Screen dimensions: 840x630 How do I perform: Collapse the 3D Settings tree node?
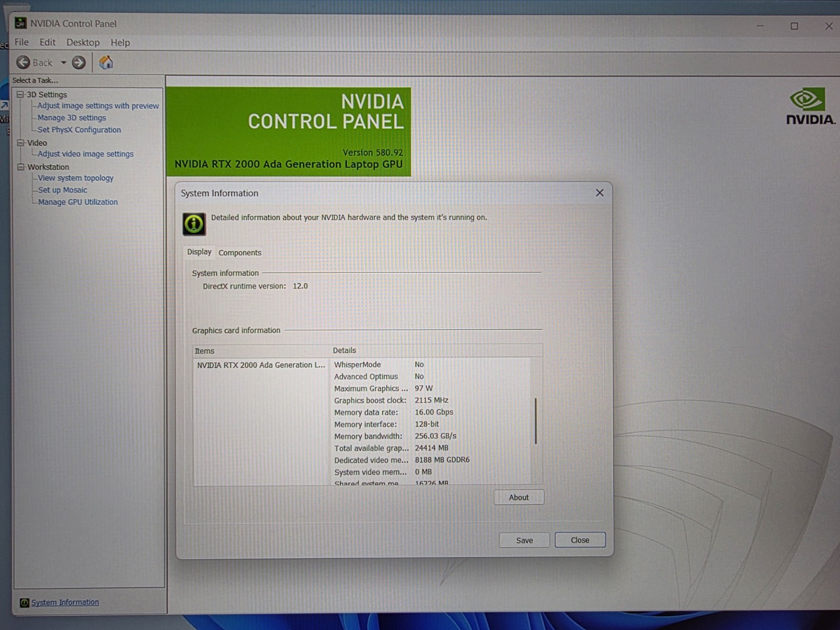click(x=20, y=94)
